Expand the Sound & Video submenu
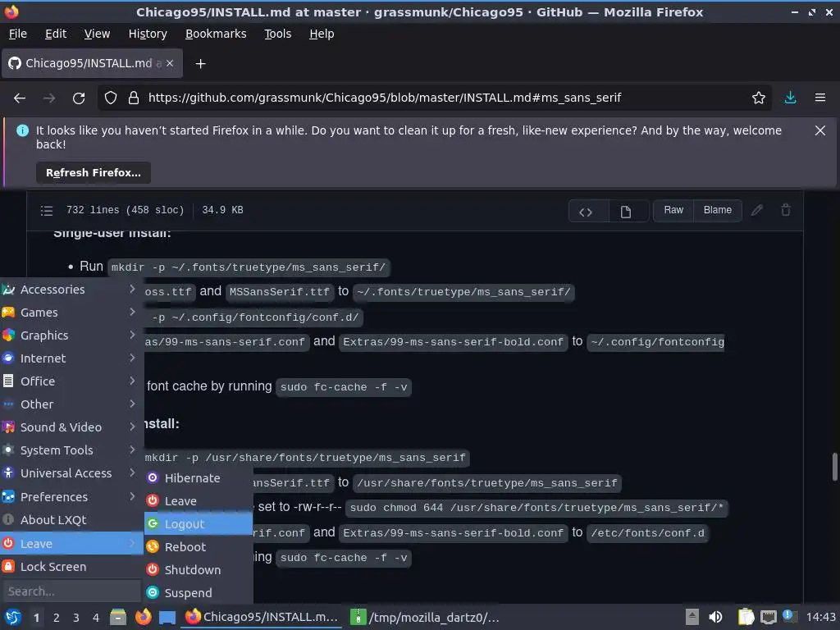 coord(72,427)
